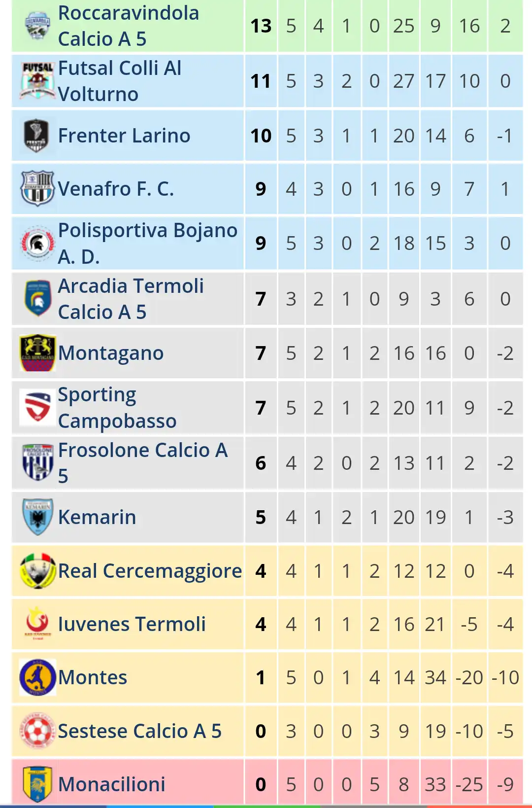Select the Frenter Larino team name
Viewport: 532px width, 808px height.
click(x=124, y=136)
